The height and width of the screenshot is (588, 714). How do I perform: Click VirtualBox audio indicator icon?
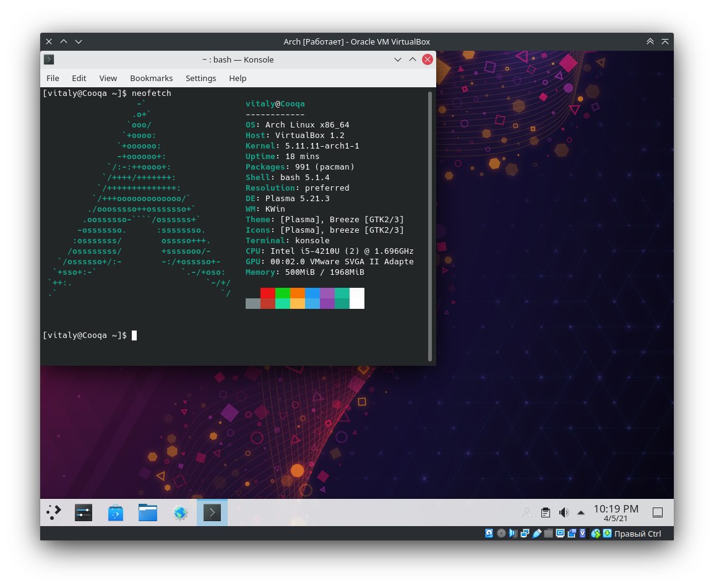tap(513, 534)
